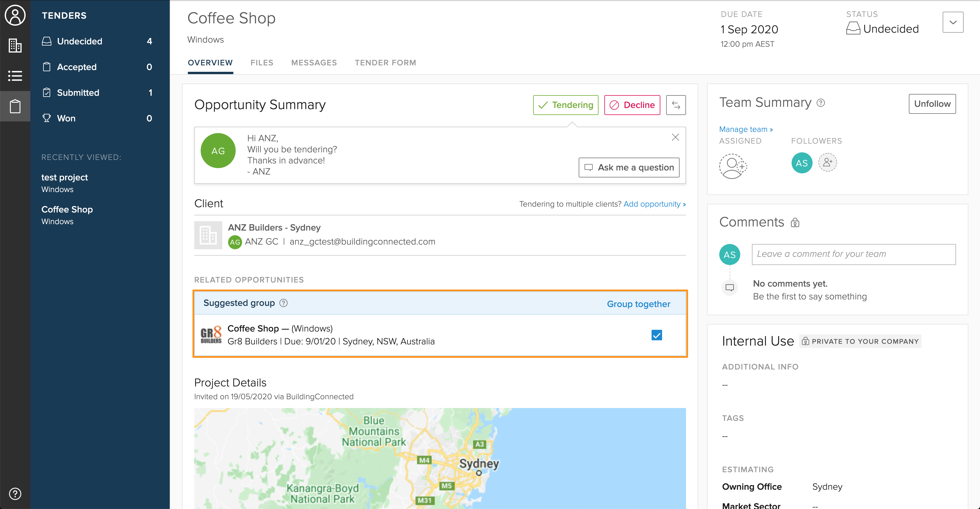Click the Gr8 Builders logo

click(x=211, y=335)
